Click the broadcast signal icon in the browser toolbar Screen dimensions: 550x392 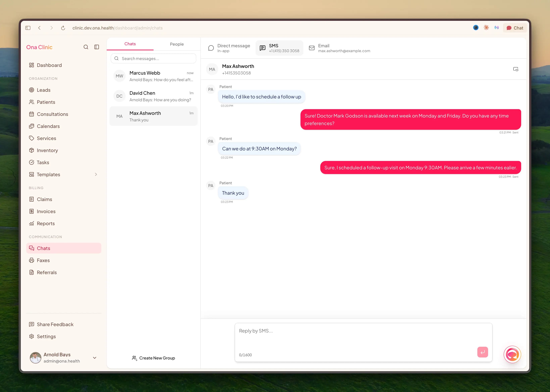click(497, 28)
